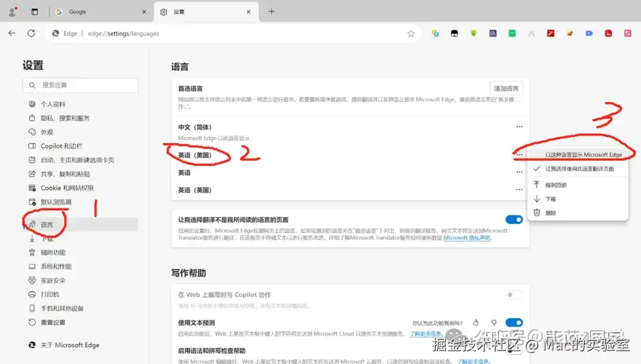Viewport: 641px width, 364px height.
Task: Select 下移 in context menu
Action: coord(577,199)
